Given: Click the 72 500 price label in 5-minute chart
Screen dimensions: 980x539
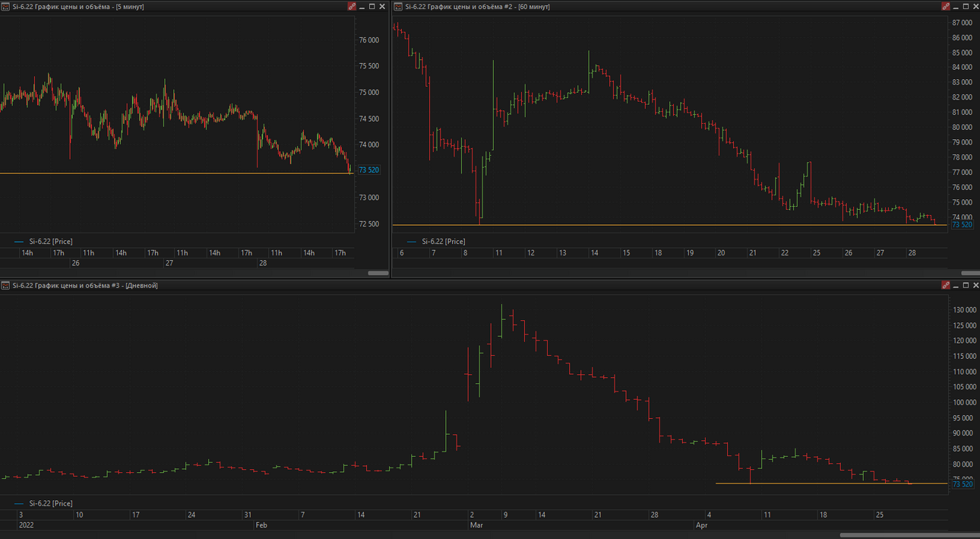Looking at the screenshot, I should pos(368,224).
